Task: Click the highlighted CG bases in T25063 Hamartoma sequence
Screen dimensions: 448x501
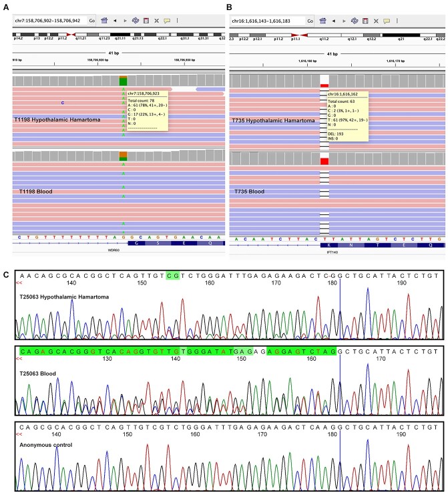Action: click(173, 275)
